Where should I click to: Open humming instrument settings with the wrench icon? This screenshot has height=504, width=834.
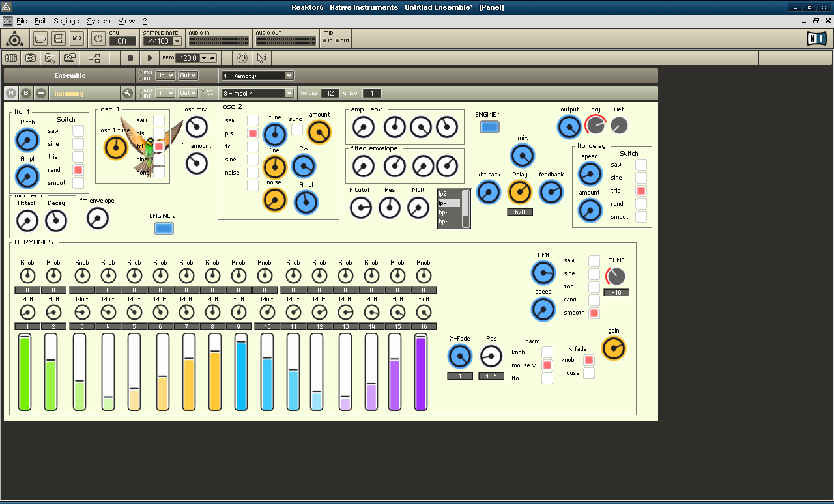(x=128, y=93)
